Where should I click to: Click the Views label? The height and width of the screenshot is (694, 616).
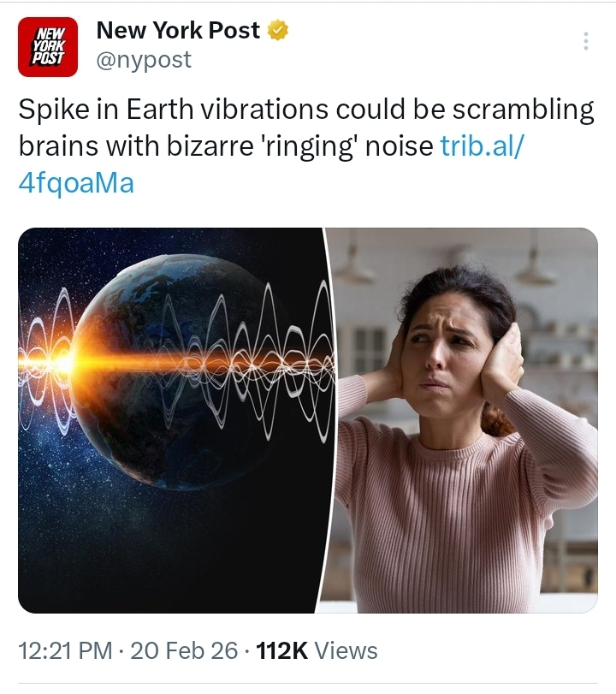tap(346, 650)
